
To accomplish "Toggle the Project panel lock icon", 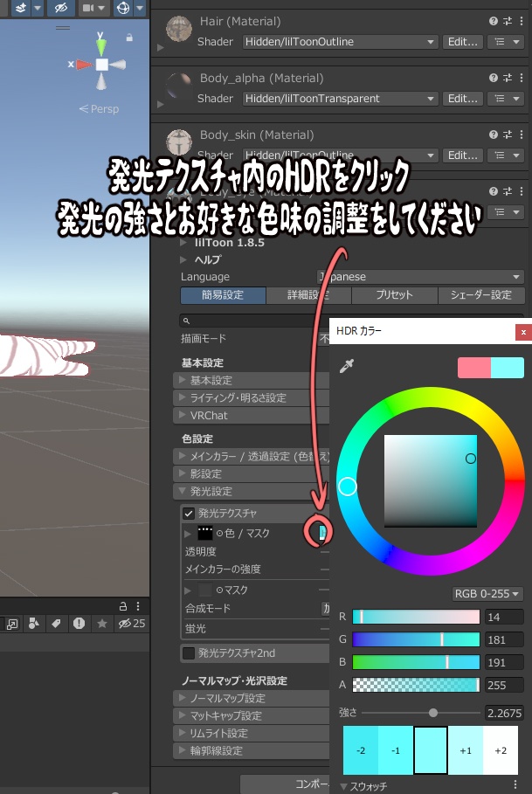I will pos(123,606).
